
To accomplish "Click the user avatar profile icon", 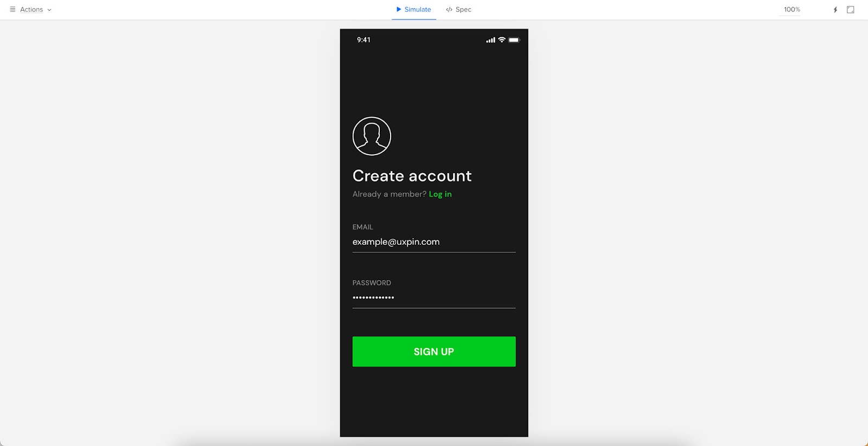I will (372, 136).
